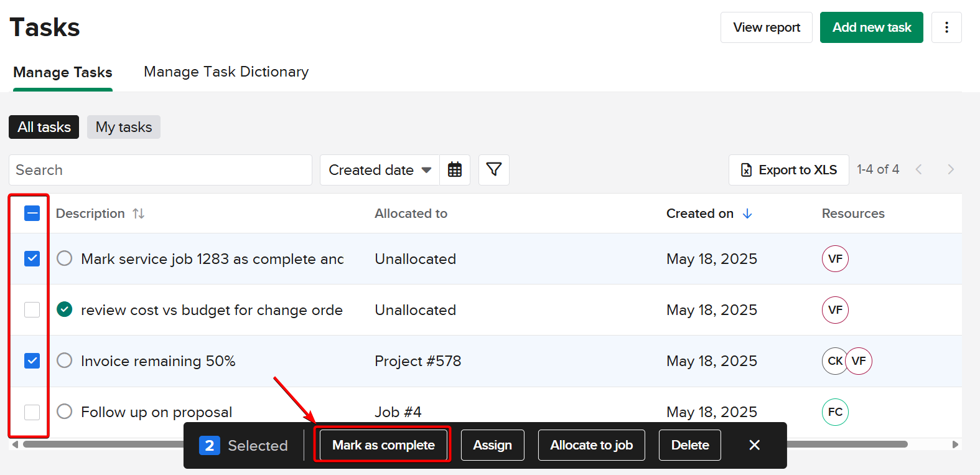Click the Add new task button
This screenshot has width=980, height=475.
[871, 27]
